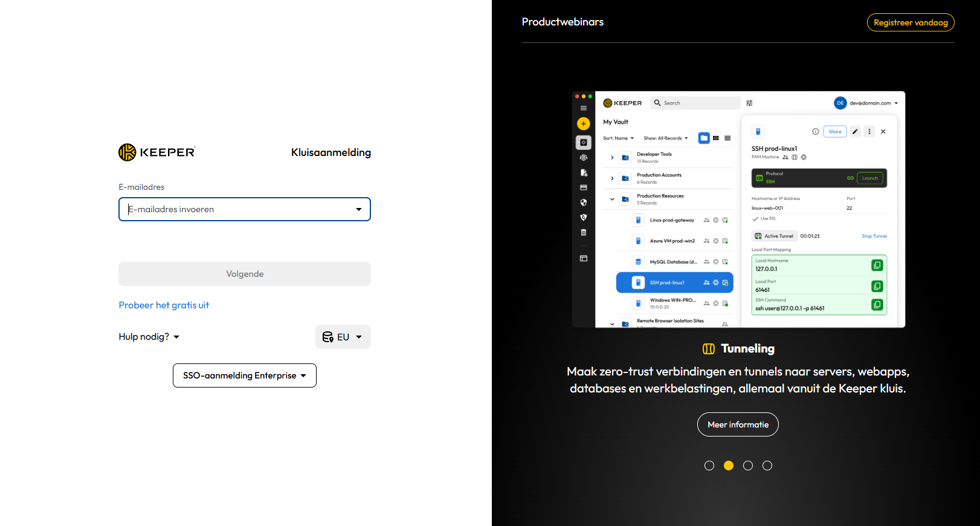Expand the SSO-aanmelding Enterprise dropdown

(245, 375)
